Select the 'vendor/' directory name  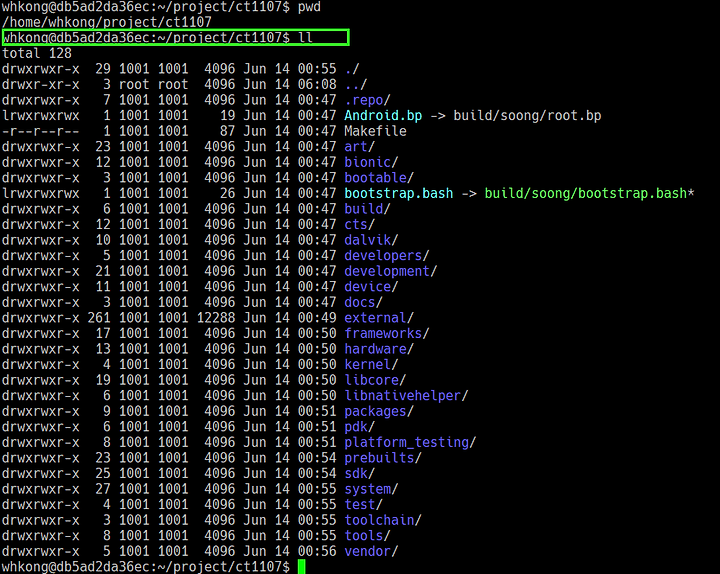tap(371, 551)
